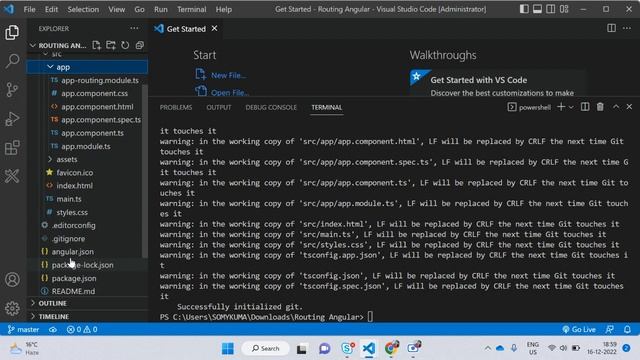640x360 pixels.
Task: Open the Accounts menu icon
Action: [x=12, y=280]
